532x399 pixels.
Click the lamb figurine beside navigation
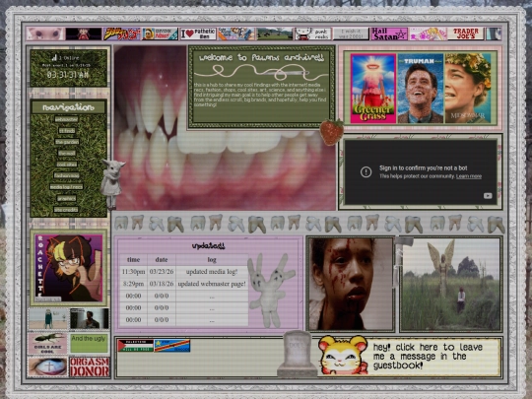pos(112,183)
